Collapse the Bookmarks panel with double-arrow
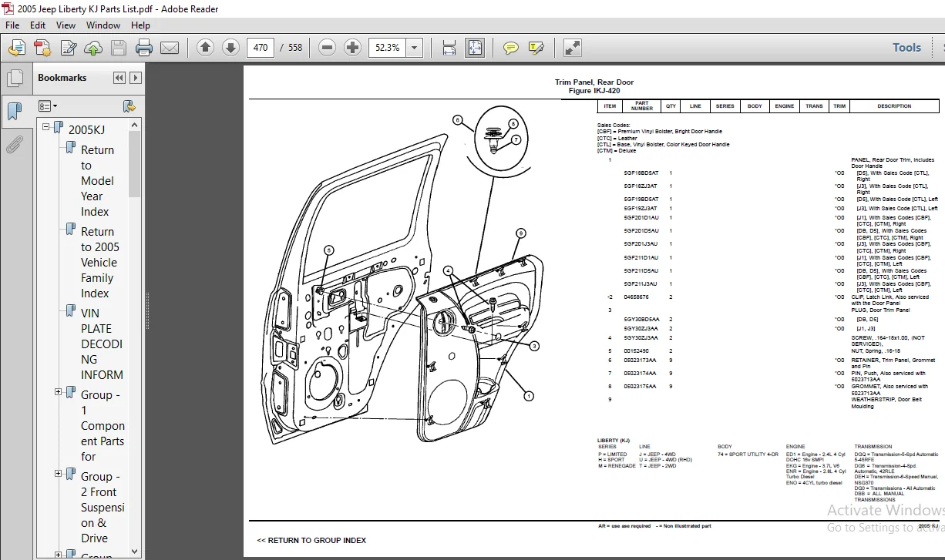Screen dimensions: 945x560 tap(119, 78)
